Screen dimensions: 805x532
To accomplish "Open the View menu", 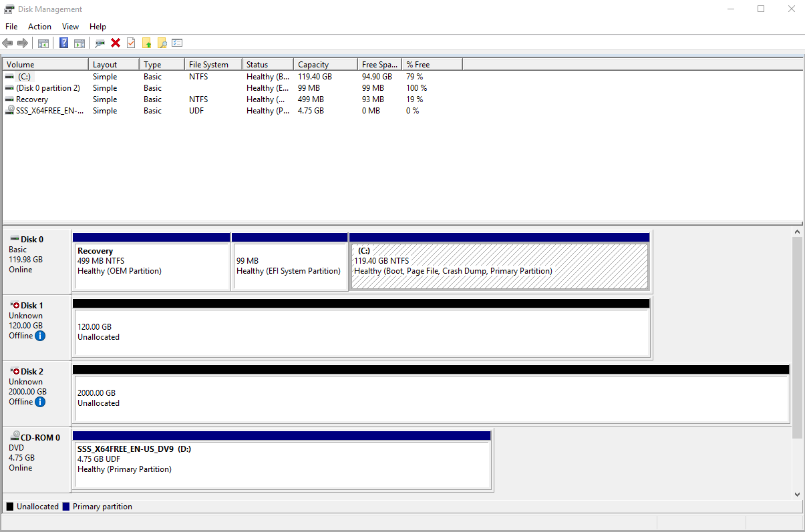I will click(x=70, y=27).
